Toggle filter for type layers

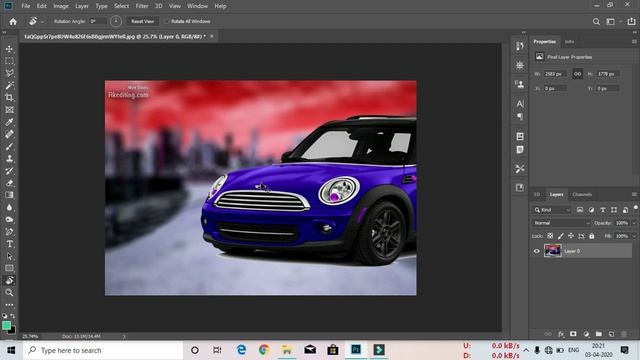click(602, 210)
